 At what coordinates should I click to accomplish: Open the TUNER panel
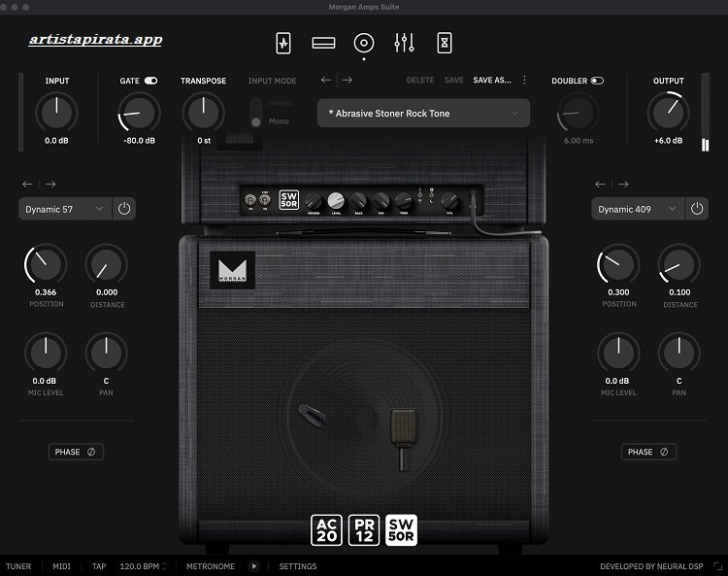pos(18,566)
